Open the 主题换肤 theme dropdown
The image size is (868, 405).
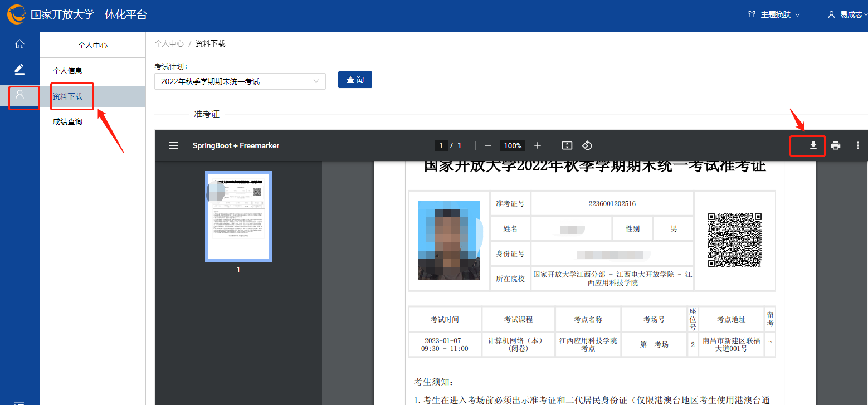pos(774,15)
